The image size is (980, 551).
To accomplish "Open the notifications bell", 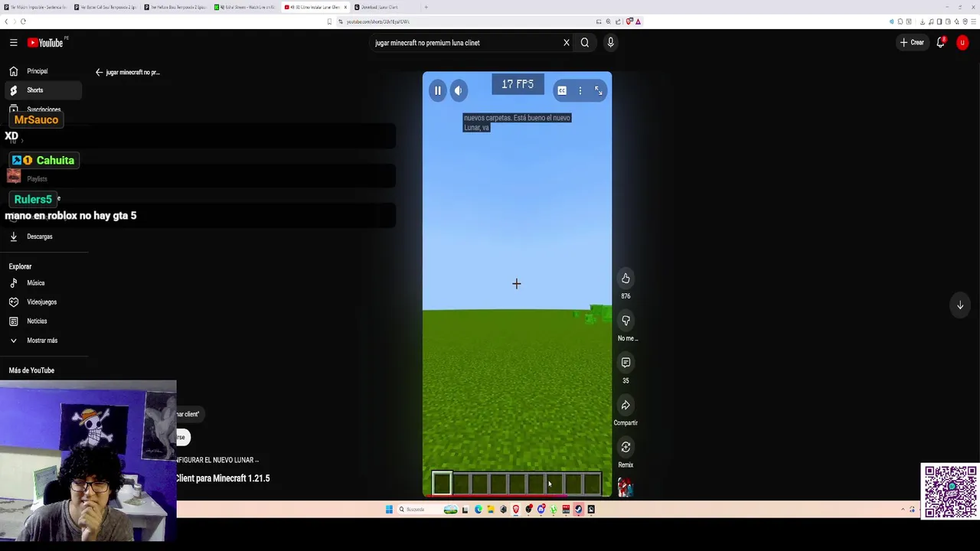I will click(x=941, y=43).
